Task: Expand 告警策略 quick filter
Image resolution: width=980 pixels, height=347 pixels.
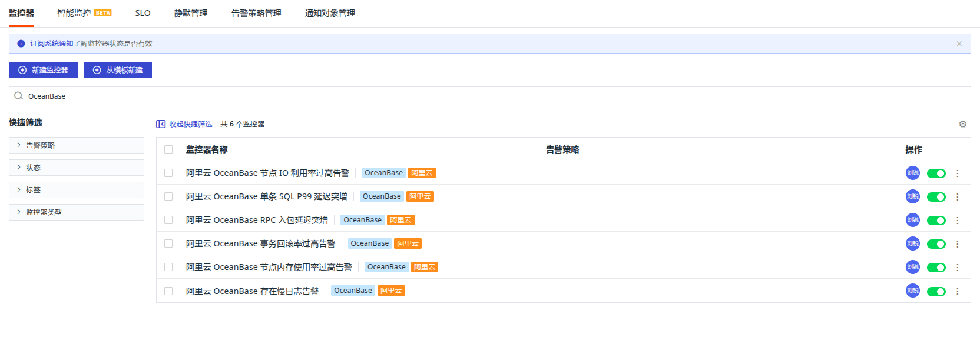Action: (x=77, y=145)
